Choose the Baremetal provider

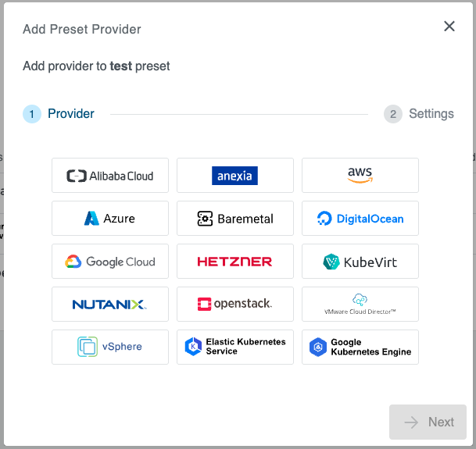pos(235,219)
